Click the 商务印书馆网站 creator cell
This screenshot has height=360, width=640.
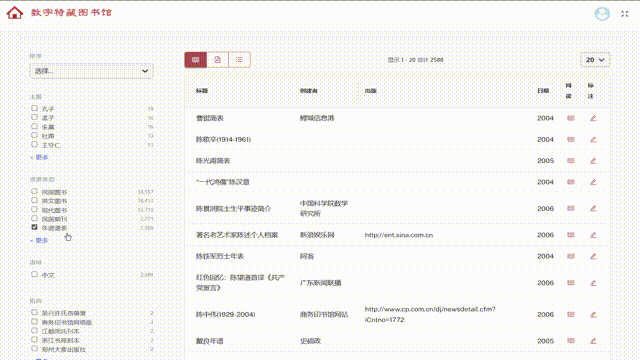324,315
